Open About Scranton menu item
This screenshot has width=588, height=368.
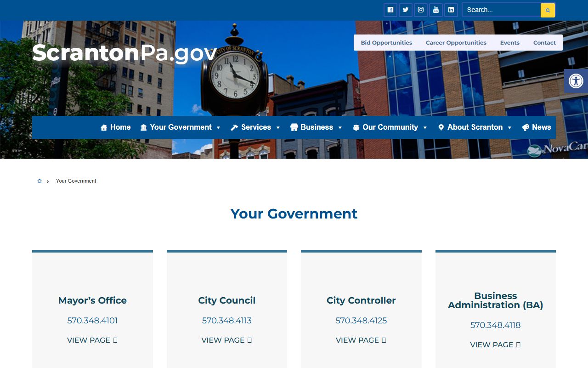click(475, 127)
